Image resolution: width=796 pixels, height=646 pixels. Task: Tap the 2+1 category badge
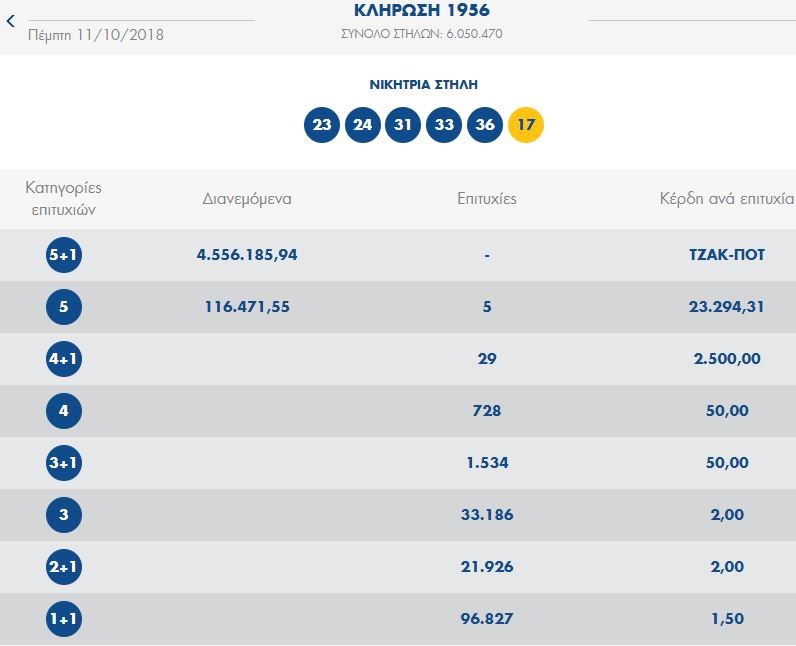64,567
